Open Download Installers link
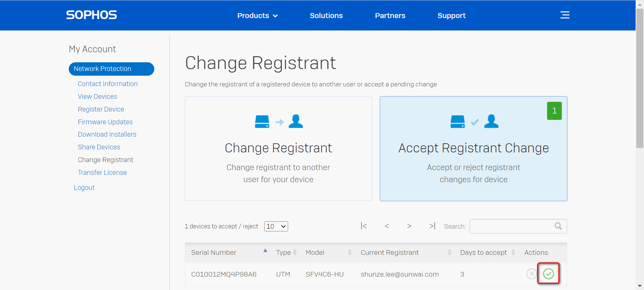644x290 pixels. pos(107,134)
